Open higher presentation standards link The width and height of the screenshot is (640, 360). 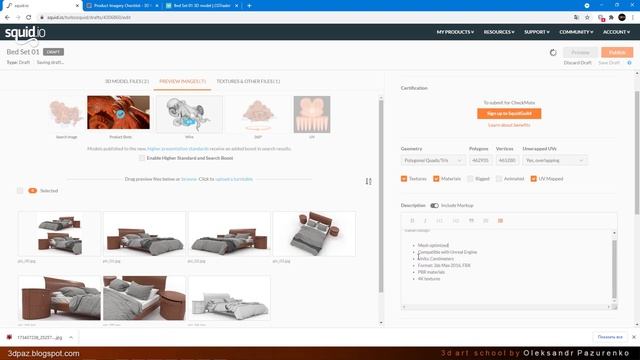(178, 149)
